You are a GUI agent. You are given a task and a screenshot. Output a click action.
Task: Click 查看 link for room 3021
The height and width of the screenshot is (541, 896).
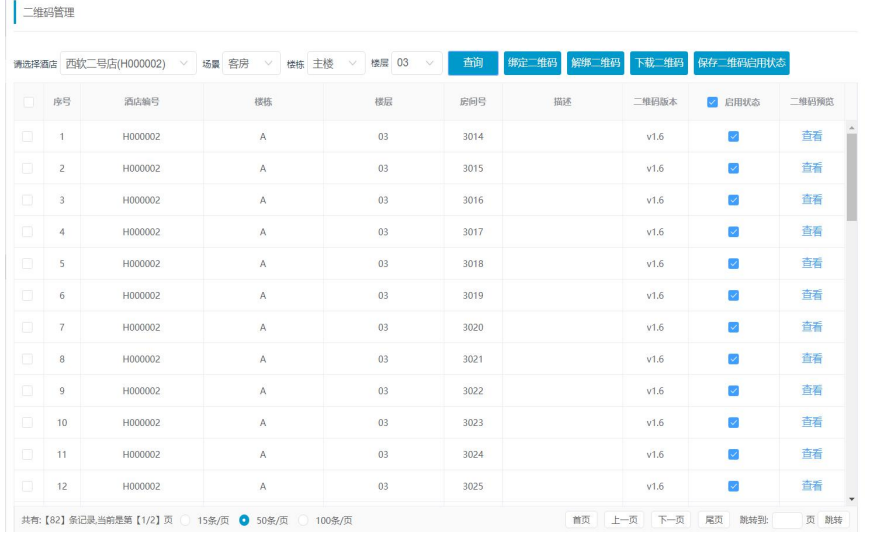click(x=811, y=359)
